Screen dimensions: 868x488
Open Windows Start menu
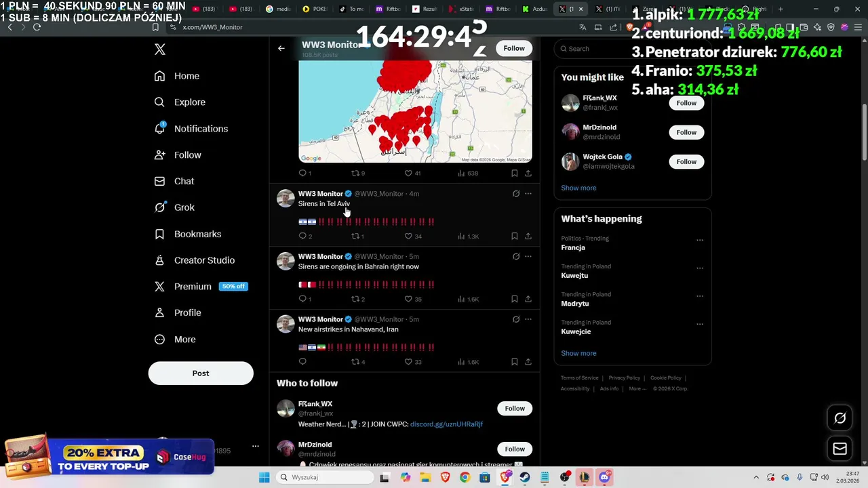[264, 477]
